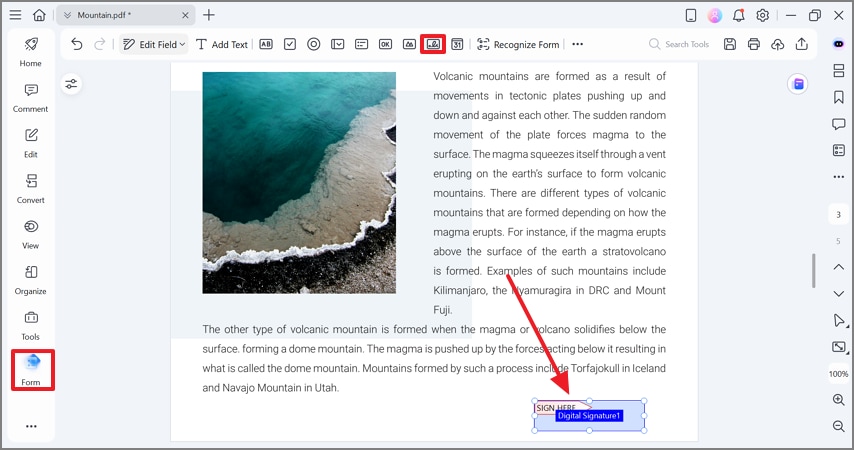The width and height of the screenshot is (854, 450).
Task: Open the form fields list panel
Action: click(839, 150)
